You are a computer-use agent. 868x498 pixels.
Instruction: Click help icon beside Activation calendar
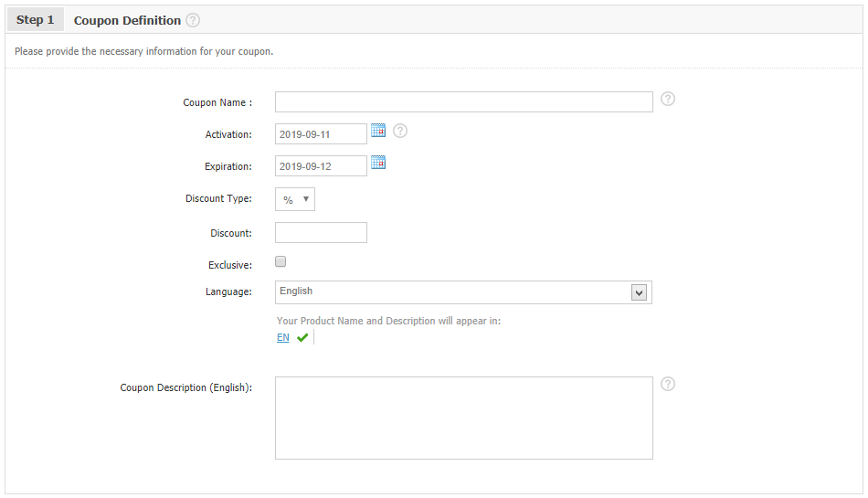[400, 131]
